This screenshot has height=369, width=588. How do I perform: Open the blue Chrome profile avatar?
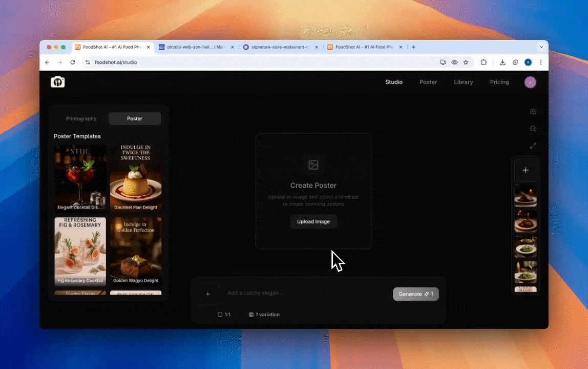point(528,63)
